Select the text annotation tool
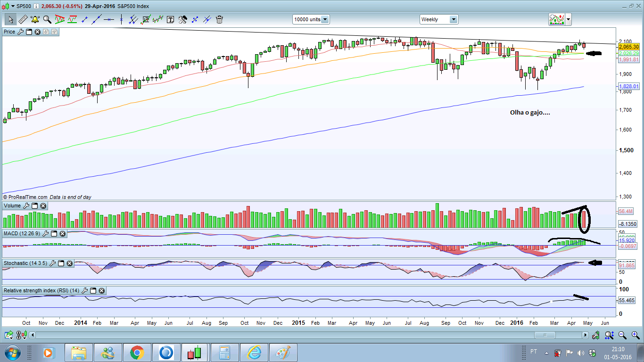 [x=170, y=19]
